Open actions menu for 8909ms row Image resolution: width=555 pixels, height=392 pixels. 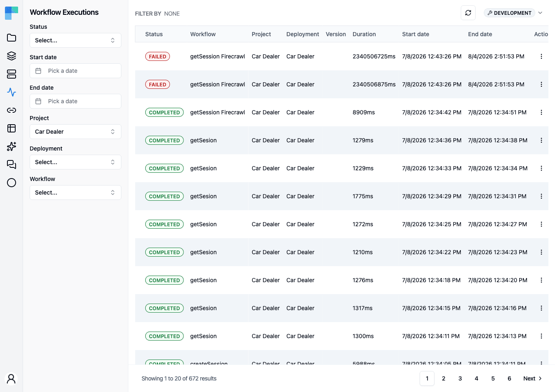tap(541, 112)
